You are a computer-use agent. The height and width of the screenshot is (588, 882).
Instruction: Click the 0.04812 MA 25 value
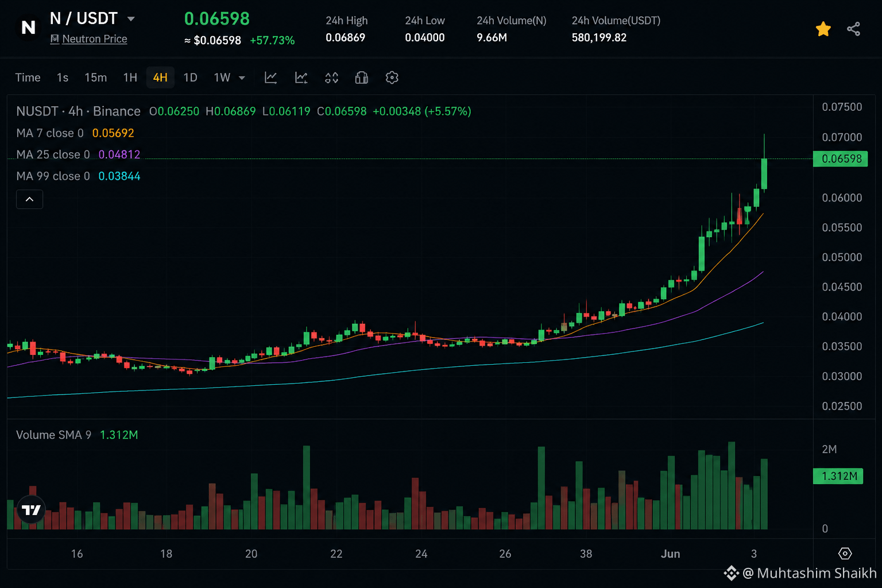pyautogui.click(x=119, y=154)
